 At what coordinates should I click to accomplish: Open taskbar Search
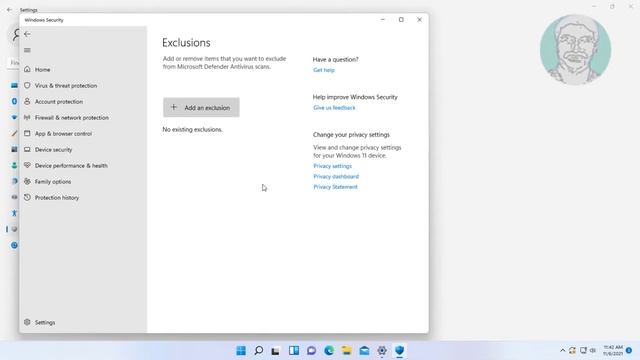click(x=258, y=350)
